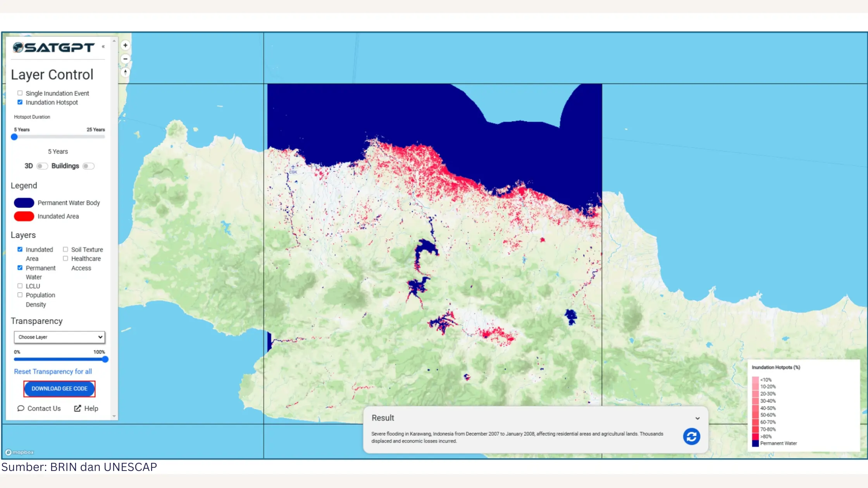Check the Soil Texture layer

click(65, 249)
